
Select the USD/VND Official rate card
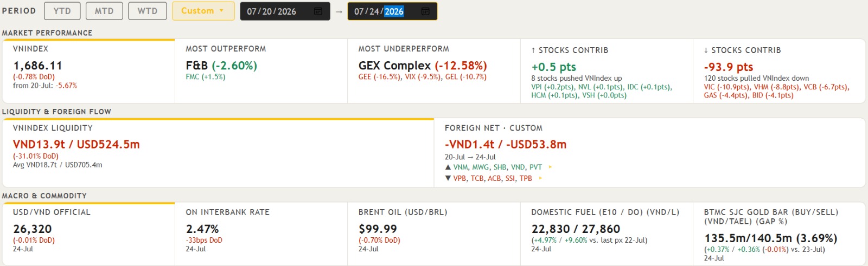click(x=88, y=234)
